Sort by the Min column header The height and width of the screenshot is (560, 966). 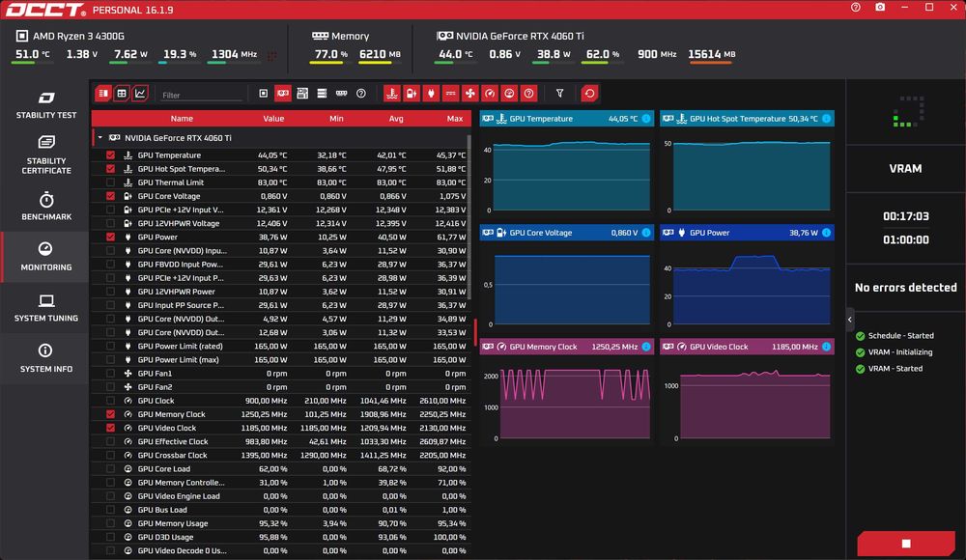point(336,119)
